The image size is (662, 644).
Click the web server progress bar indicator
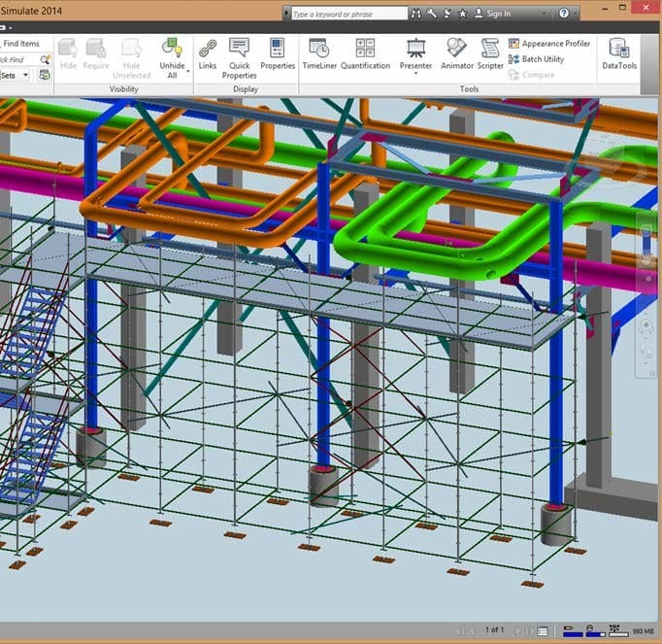[x=618, y=631]
